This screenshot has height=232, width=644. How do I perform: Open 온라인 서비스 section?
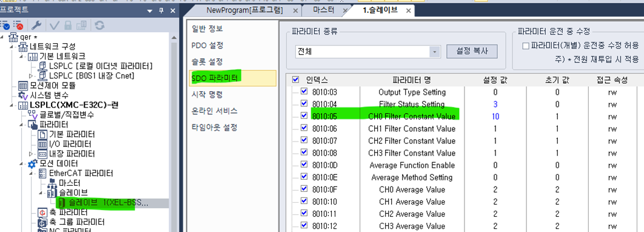click(214, 111)
